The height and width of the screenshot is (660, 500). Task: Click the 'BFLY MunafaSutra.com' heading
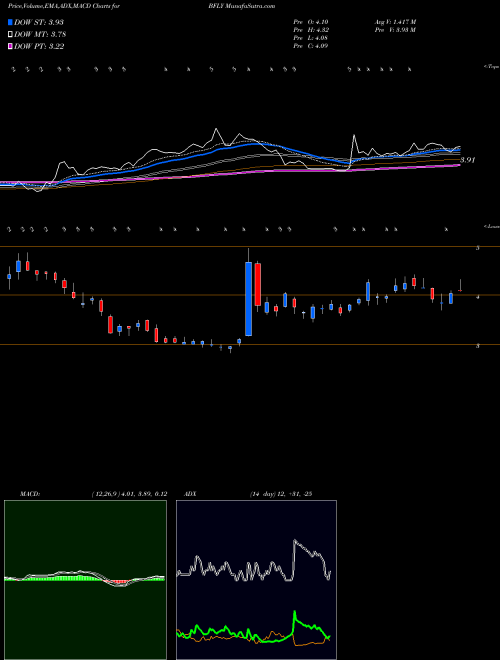tap(244, 6)
